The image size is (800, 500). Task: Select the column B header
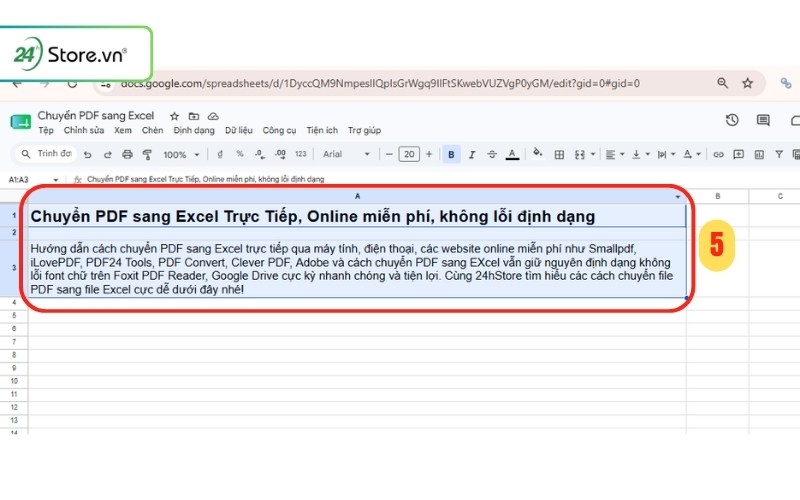(x=717, y=196)
